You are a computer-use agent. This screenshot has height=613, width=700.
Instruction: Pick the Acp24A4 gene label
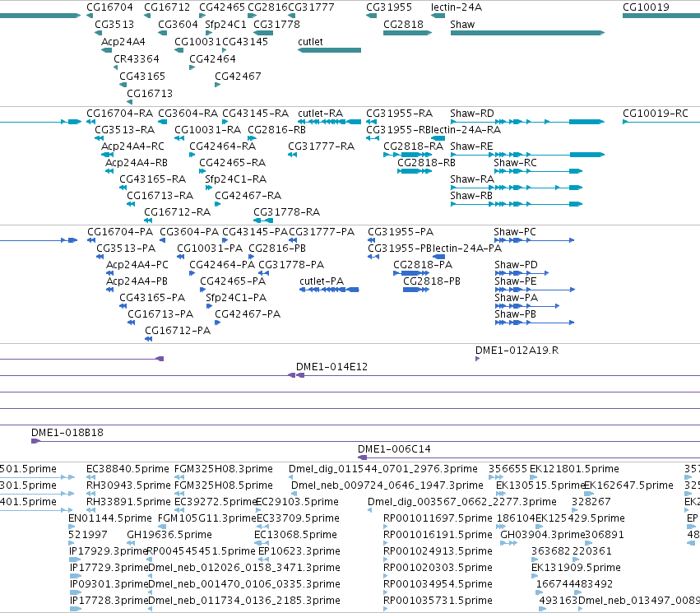pos(123,41)
